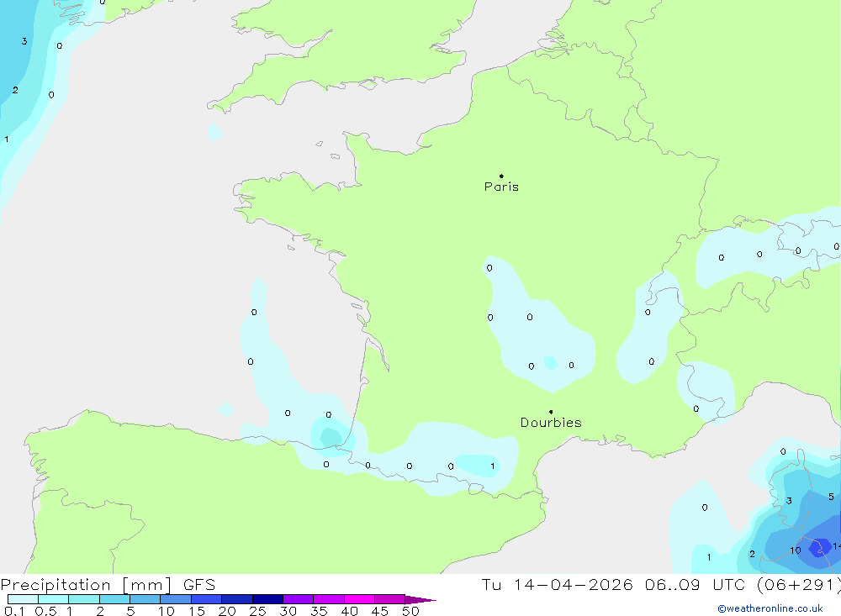Click the legend value "35"
This screenshot has height=616, width=841.
[x=319, y=611]
